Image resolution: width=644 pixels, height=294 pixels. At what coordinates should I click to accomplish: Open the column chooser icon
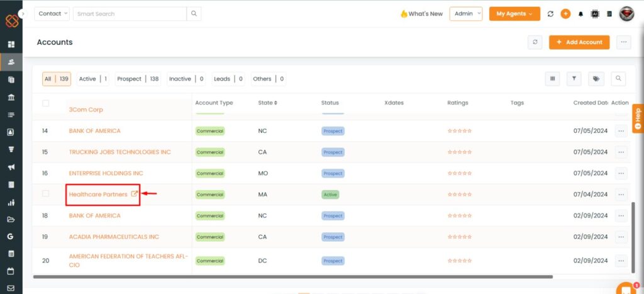pyautogui.click(x=552, y=79)
